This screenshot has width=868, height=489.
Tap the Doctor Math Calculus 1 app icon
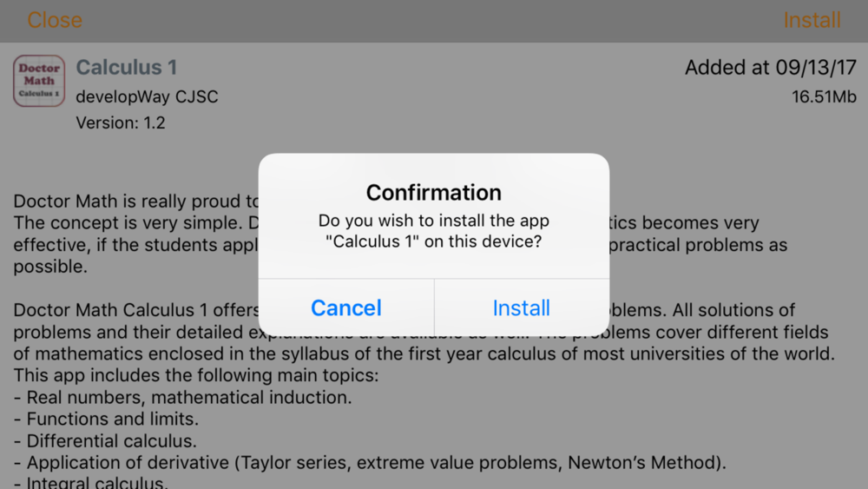point(39,81)
